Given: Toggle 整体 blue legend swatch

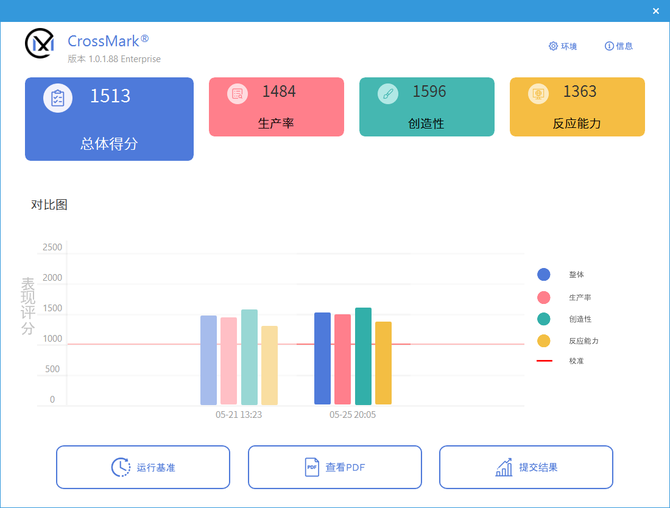Looking at the screenshot, I should coord(544,275).
